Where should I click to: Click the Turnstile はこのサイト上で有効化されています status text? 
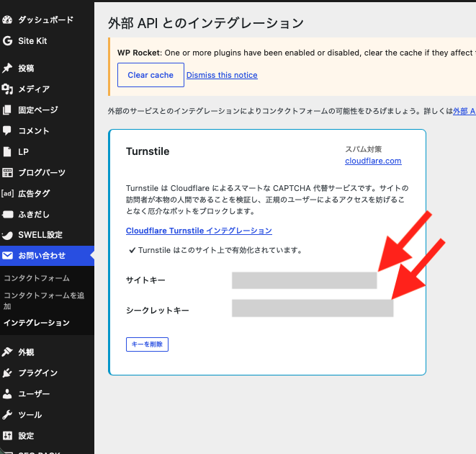click(x=220, y=250)
